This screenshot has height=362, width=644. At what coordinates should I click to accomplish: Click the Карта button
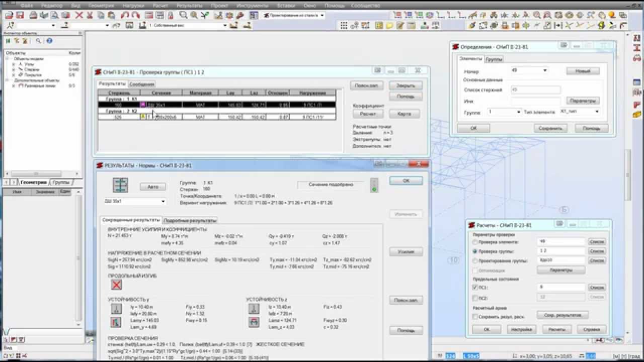tap(405, 114)
